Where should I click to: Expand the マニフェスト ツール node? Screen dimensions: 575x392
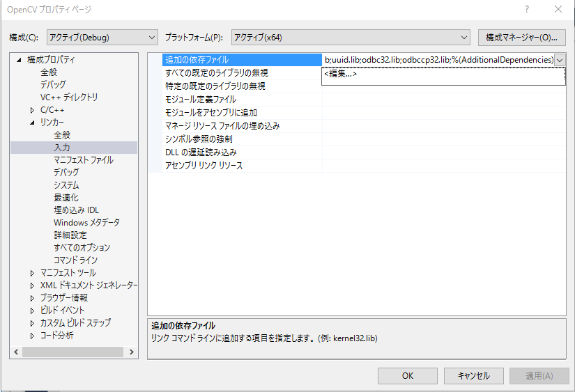[32, 273]
